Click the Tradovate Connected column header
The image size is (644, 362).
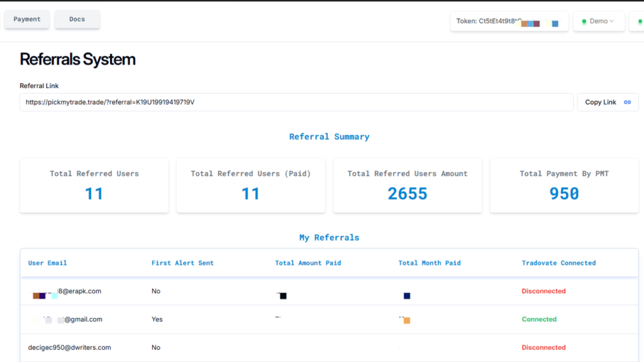pyautogui.click(x=558, y=263)
